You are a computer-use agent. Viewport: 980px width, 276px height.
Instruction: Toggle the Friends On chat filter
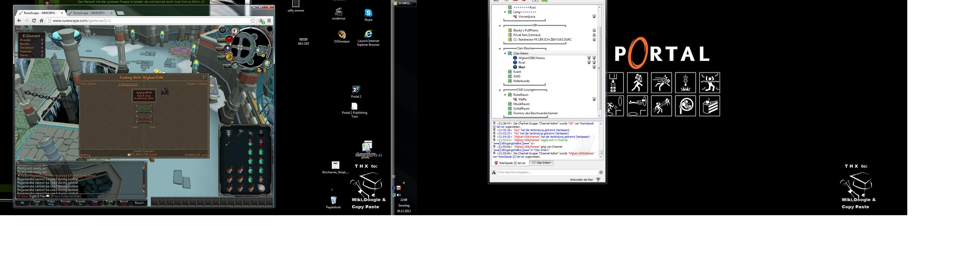click(80, 203)
